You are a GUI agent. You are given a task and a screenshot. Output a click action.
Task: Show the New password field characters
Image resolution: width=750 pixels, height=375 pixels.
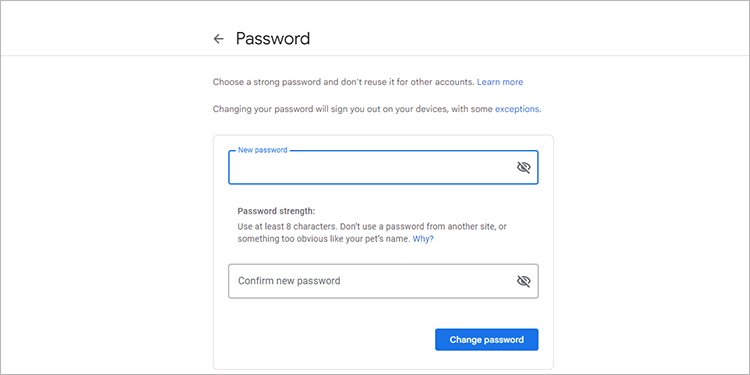pyautogui.click(x=524, y=167)
